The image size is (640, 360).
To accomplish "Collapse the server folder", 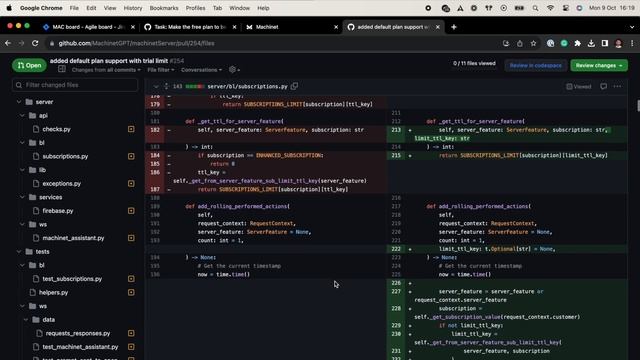I will point(18,102).
